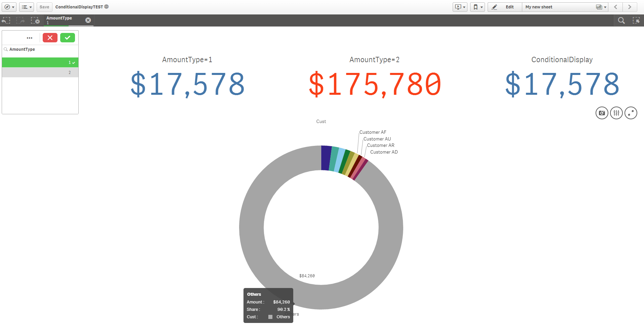Open listbox more options ellipsis
Screen dimensions: 644x329
point(30,38)
